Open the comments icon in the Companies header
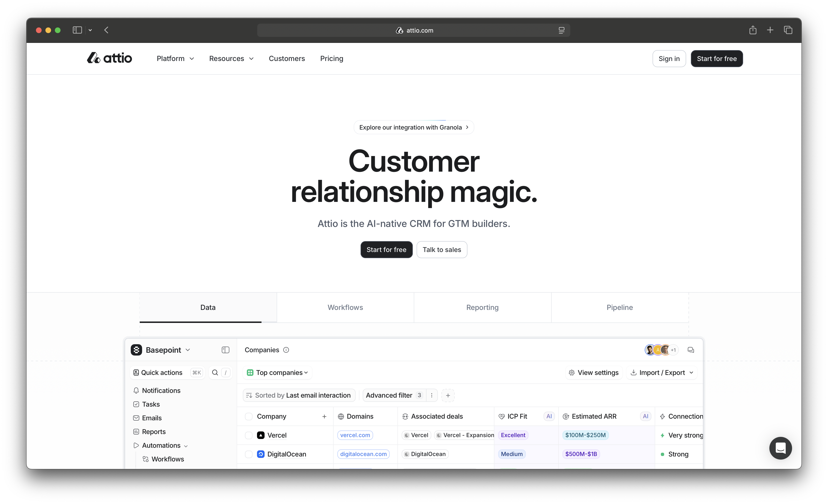The height and width of the screenshot is (504, 828). point(691,350)
